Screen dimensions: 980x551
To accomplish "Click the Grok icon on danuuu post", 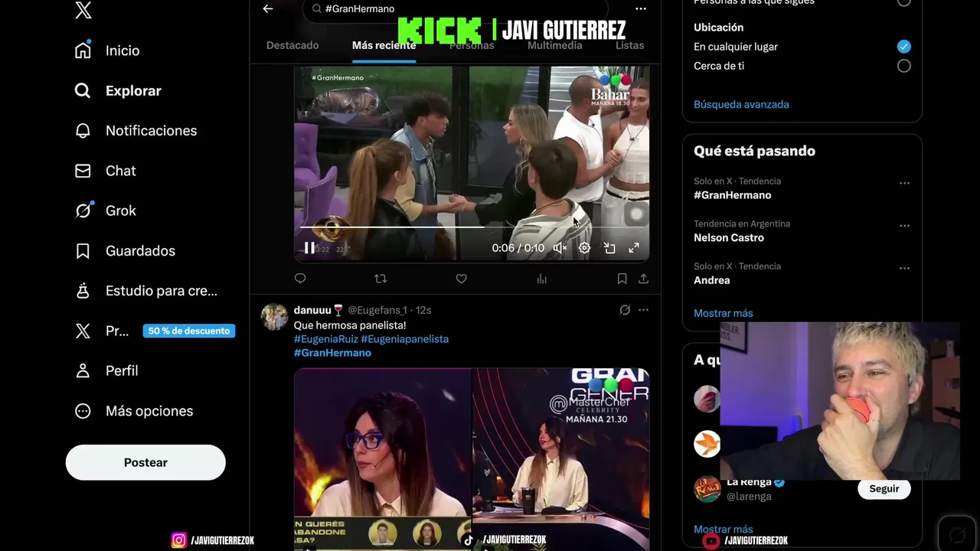I will coord(625,310).
